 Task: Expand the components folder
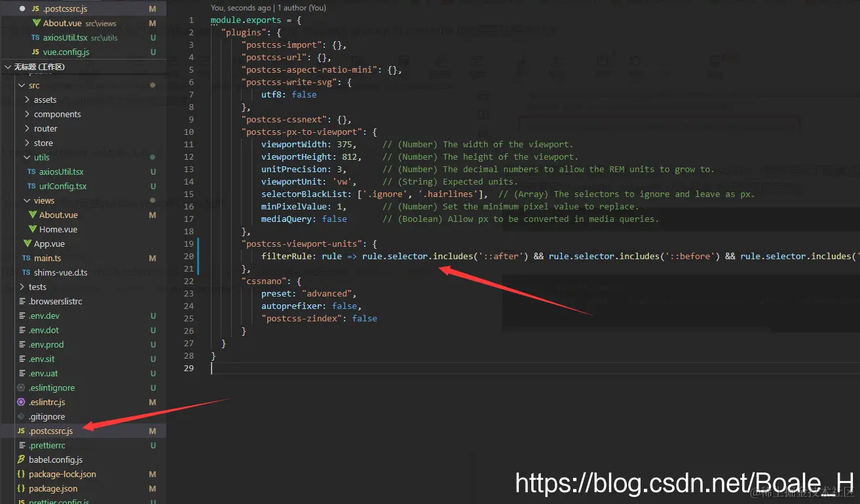pos(27,114)
